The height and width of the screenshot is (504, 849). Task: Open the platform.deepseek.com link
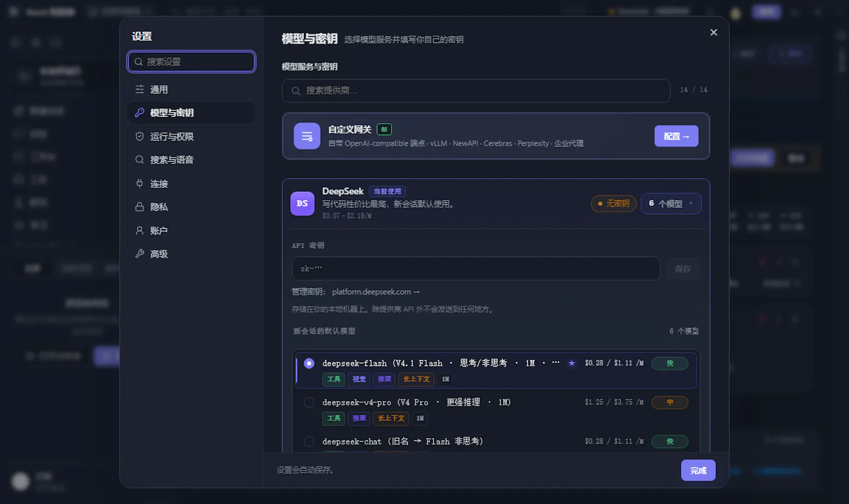click(x=376, y=292)
